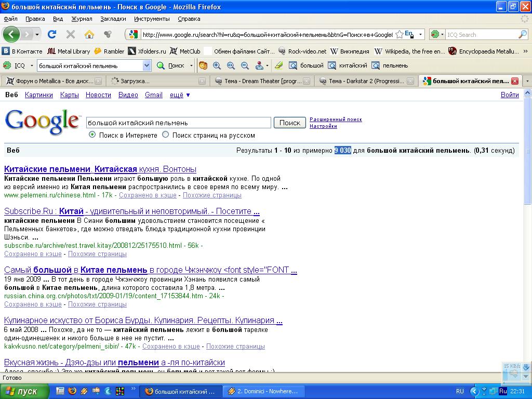This screenshot has width=532, height=399.
Task: Click the Back arrow button
Action: 11,34
